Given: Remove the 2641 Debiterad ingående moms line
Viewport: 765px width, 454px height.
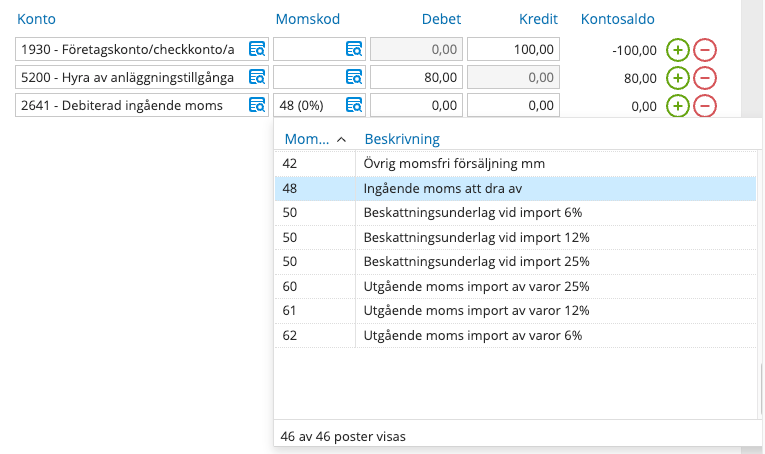Looking at the screenshot, I should [x=705, y=106].
